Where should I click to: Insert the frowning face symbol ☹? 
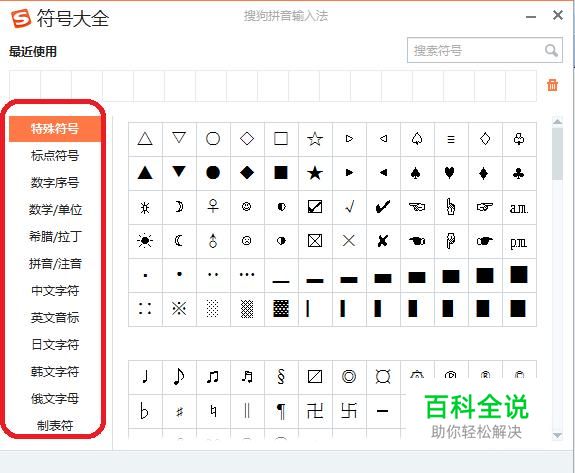pyautogui.click(x=247, y=241)
